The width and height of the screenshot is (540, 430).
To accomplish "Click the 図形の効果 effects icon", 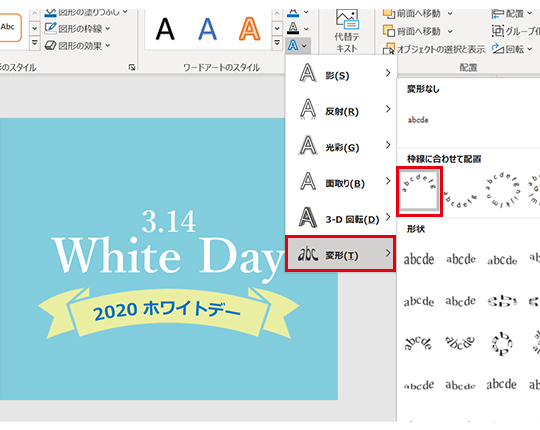I will (x=50, y=45).
